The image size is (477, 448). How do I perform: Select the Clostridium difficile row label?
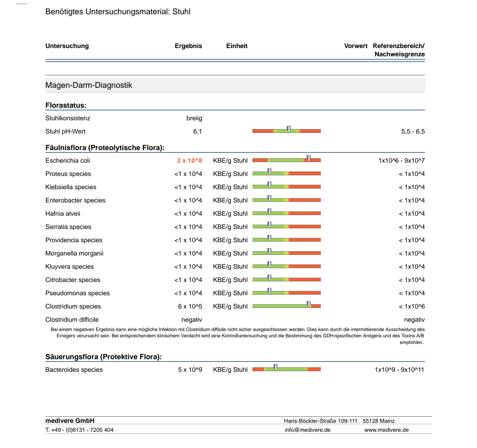click(x=72, y=320)
